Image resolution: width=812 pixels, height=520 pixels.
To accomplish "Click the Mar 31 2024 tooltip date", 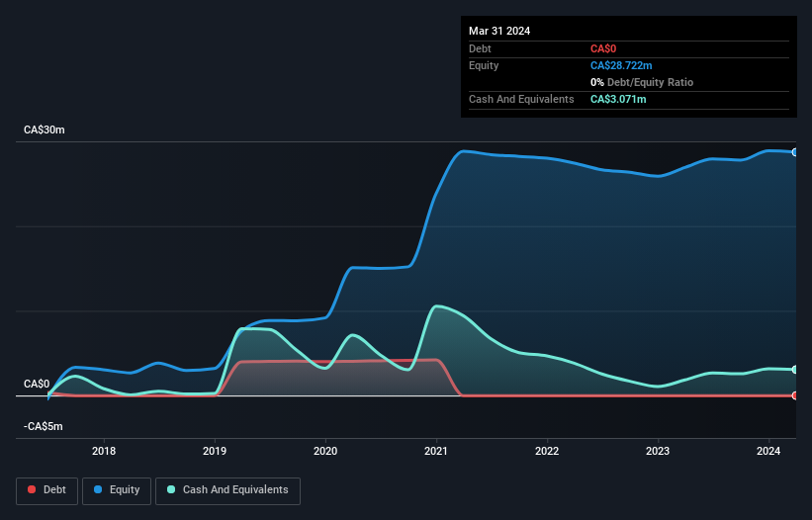I will click(499, 31).
